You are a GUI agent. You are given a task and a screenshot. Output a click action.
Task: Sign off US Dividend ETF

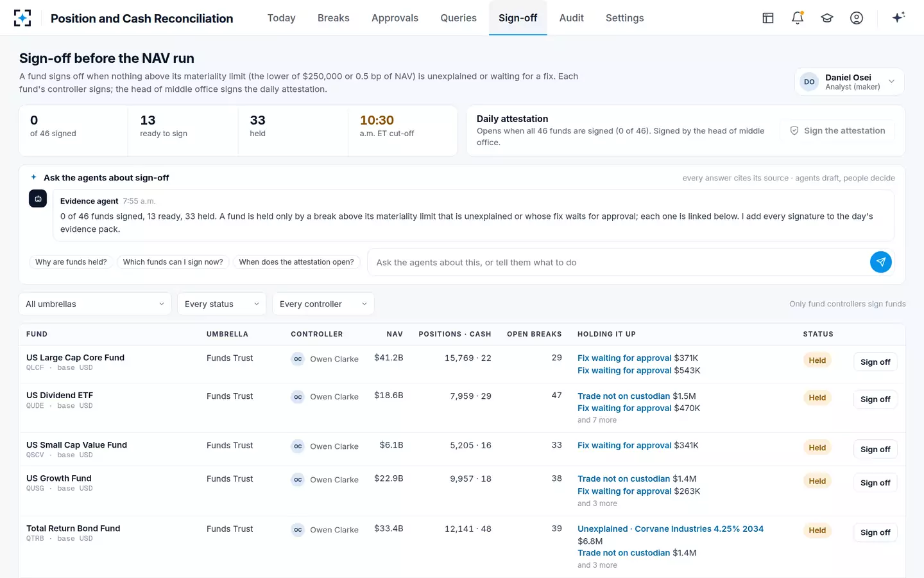coord(875,399)
